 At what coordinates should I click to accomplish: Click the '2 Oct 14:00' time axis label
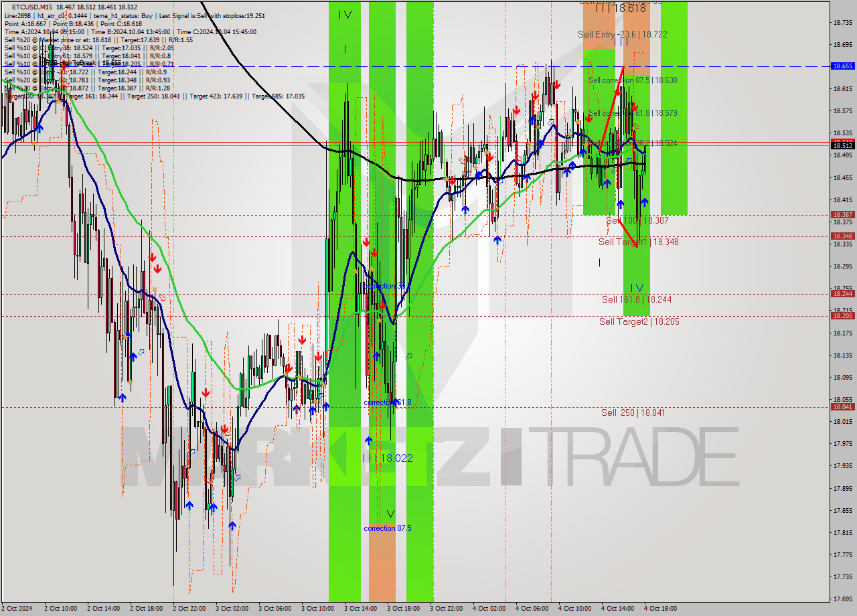[x=104, y=609]
